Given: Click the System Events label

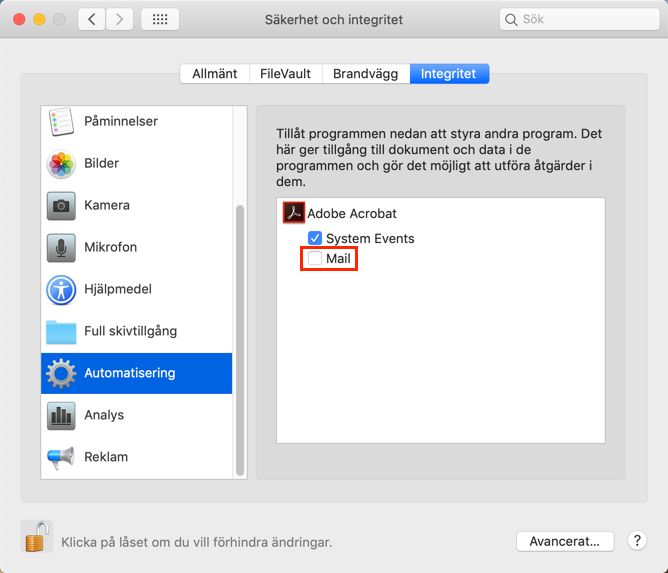Looking at the screenshot, I should [370, 239].
